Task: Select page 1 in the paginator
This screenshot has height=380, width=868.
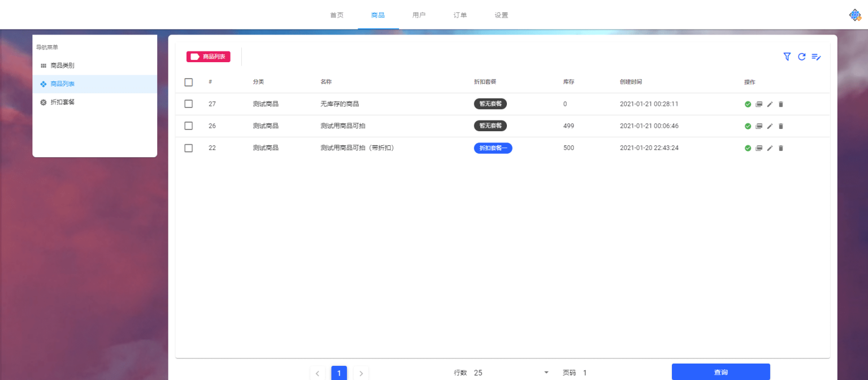Action: pos(339,373)
